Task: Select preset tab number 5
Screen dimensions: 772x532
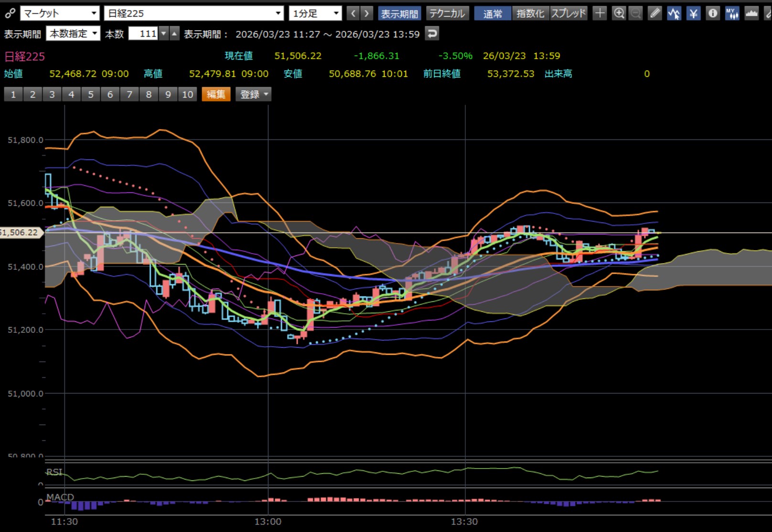Action: pyautogui.click(x=91, y=95)
